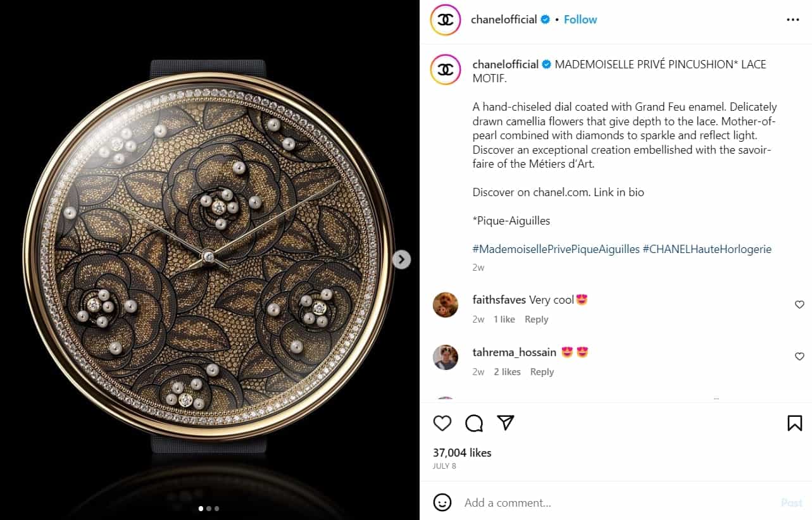The image size is (812, 520).
Task: Follow the chanelofficial account
Action: coord(580,20)
